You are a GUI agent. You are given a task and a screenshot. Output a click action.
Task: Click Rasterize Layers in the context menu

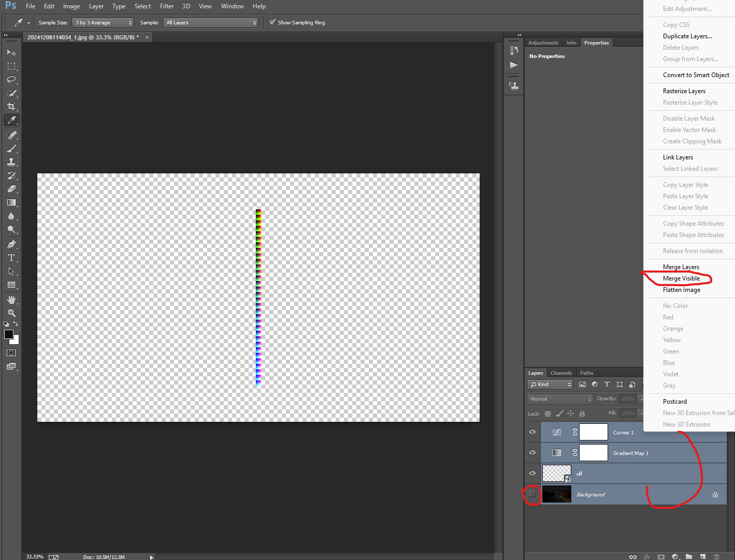684,91
